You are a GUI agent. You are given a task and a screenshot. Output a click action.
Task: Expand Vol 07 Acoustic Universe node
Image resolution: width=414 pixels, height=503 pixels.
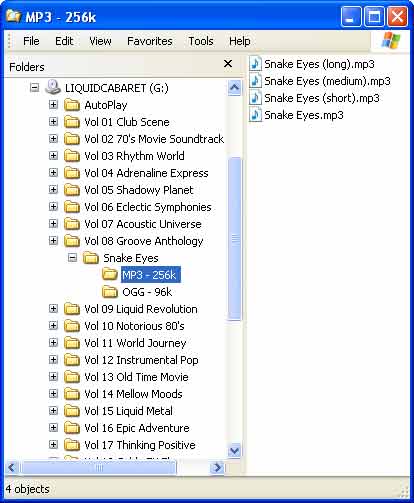coord(53,224)
